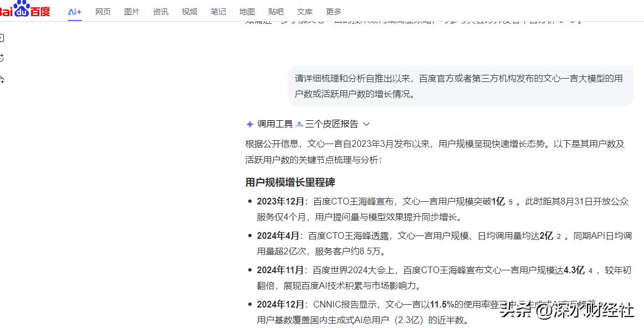This screenshot has height=328, width=644.
Task: Select the Ai+ tab
Action: tap(75, 12)
